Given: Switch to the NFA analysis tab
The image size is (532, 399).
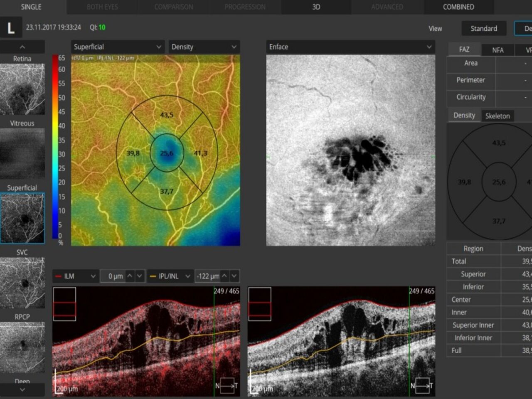Looking at the screenshot, I should pos(498,50).
